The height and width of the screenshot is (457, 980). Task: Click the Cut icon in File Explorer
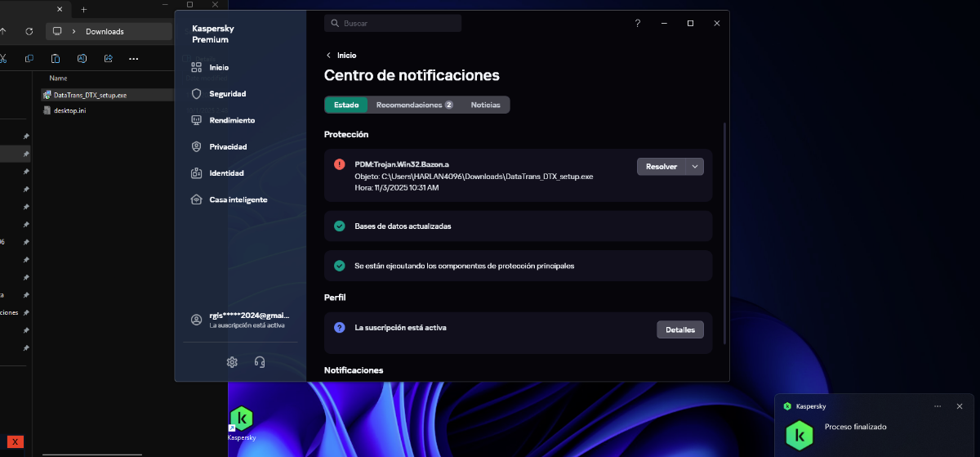[2, 58]
